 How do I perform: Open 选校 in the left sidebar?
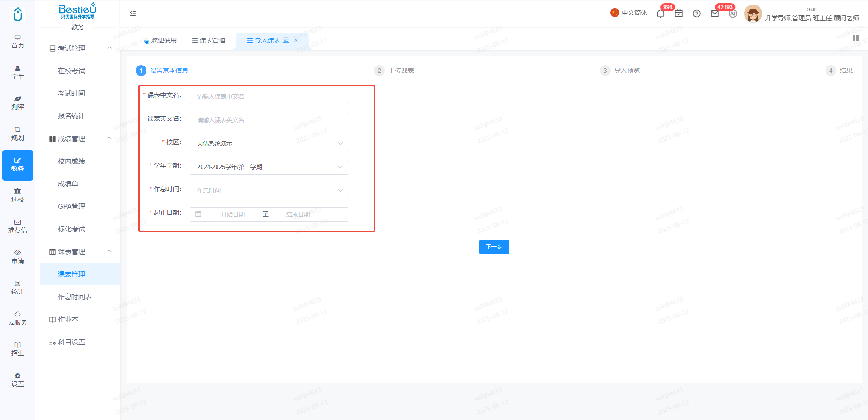pos(18,195)
